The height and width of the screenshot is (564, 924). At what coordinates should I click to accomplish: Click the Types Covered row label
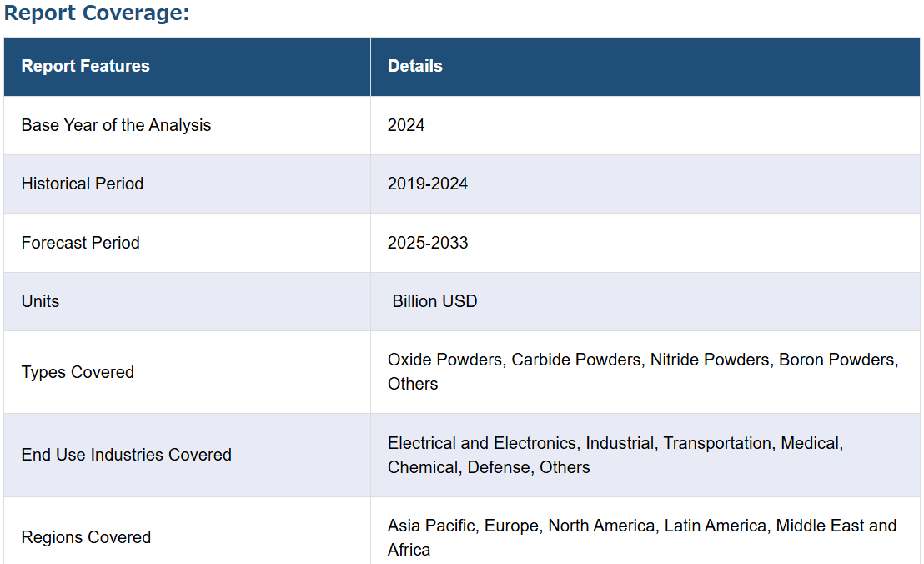(x=78, y=372)
